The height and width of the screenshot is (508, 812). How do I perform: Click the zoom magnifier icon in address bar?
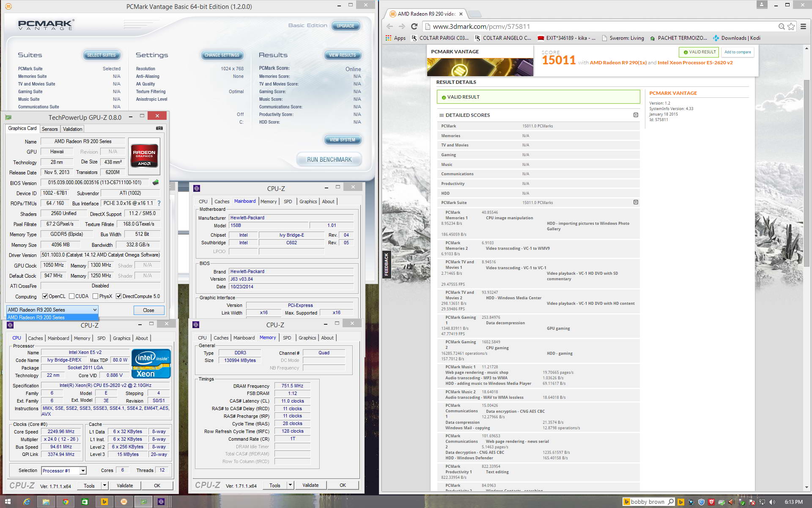(x=782, y=26)
